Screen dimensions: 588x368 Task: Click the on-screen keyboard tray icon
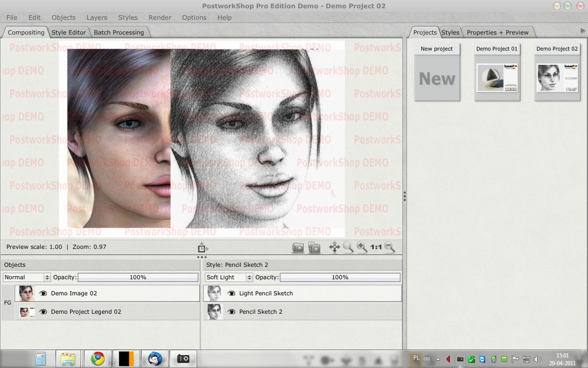427,359
